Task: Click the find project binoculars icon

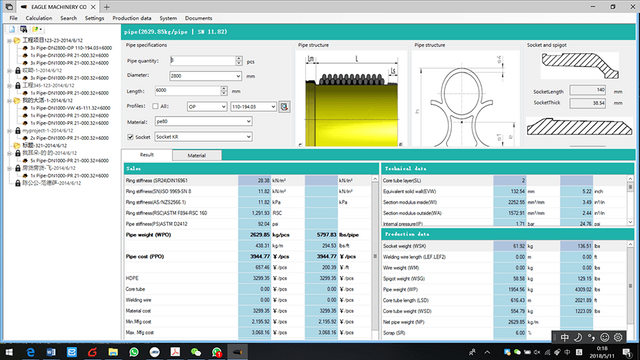Action: (24, 29)
